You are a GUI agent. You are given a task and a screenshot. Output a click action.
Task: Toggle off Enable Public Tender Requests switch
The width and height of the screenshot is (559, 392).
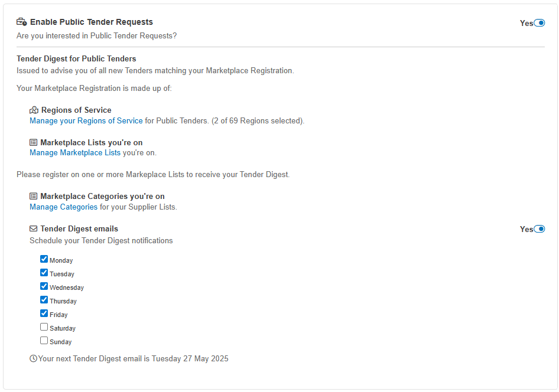coord(539,23)
